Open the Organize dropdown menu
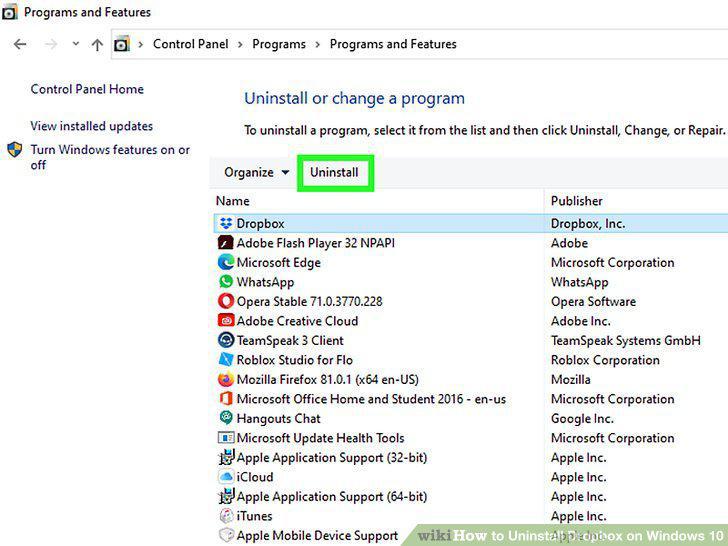This screenshot has width=728, height=546. tap(256, 172)
